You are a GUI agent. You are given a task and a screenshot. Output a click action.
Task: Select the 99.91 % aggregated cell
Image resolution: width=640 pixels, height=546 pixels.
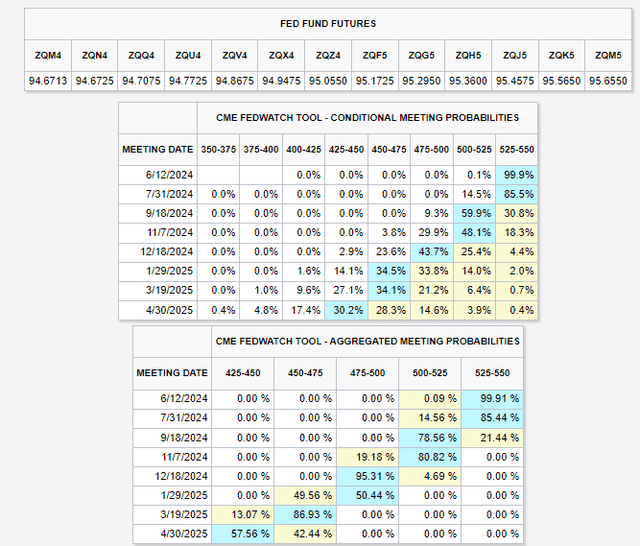click(x=492, y=399)
